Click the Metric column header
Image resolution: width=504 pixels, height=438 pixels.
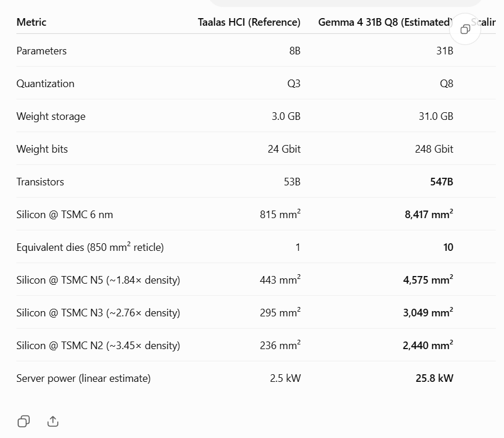(31, 22)
